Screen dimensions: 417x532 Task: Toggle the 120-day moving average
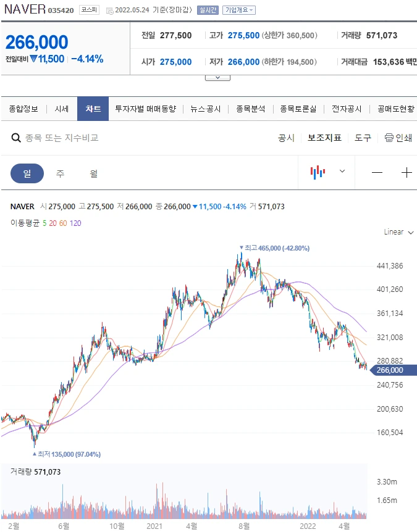coord(75,223)
